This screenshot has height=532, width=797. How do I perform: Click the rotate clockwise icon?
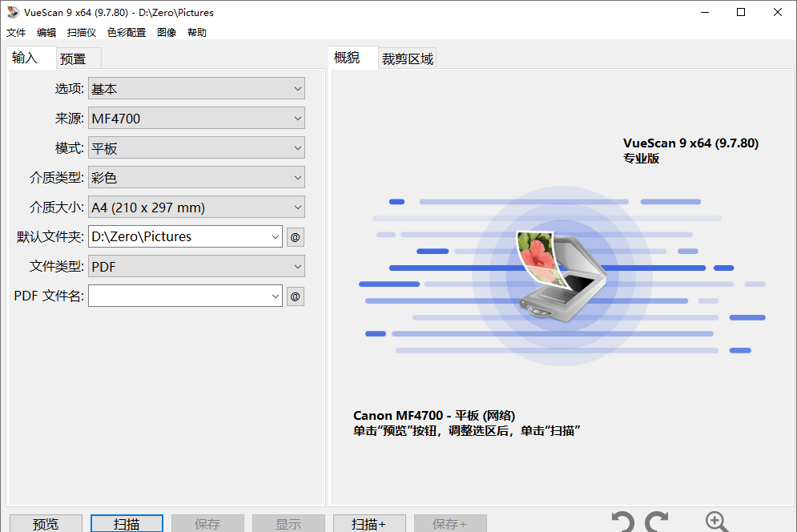[x=657, y=522]
